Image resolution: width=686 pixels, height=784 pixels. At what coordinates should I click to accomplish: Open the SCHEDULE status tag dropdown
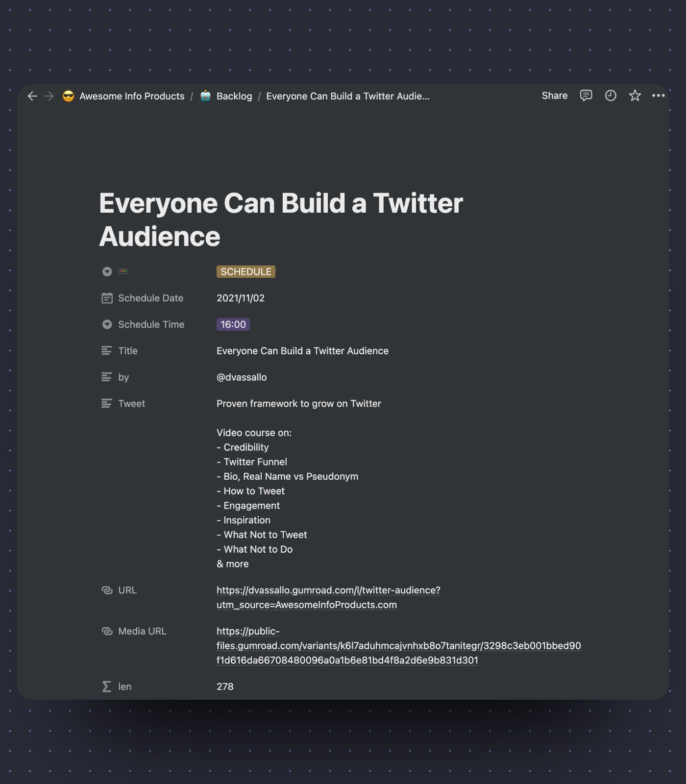(x=246, y=271)
